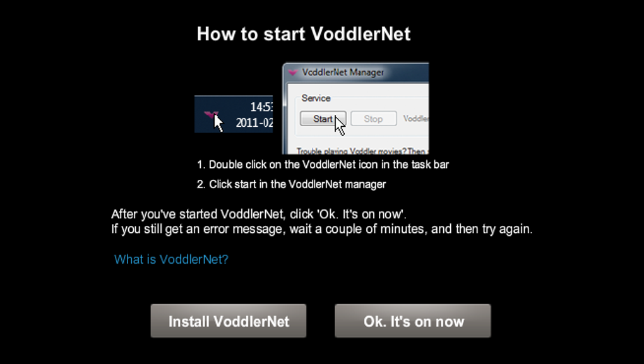Screen dimensions: 644x364
Task: Click the Start button in the Service group
Action: pos(323,119)
